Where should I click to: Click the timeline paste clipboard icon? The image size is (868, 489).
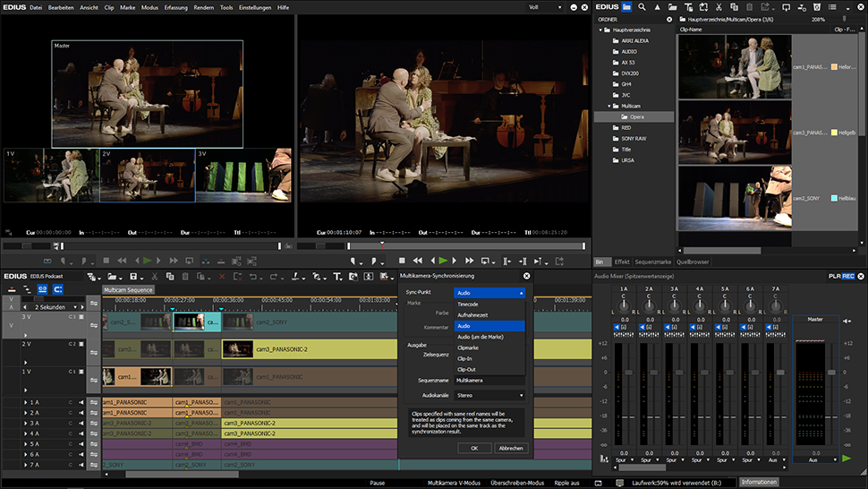185,277
